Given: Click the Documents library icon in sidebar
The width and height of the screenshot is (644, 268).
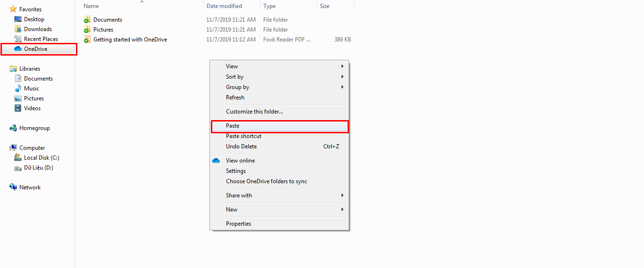Looking at the screenshot, I should tap(18, 79).
